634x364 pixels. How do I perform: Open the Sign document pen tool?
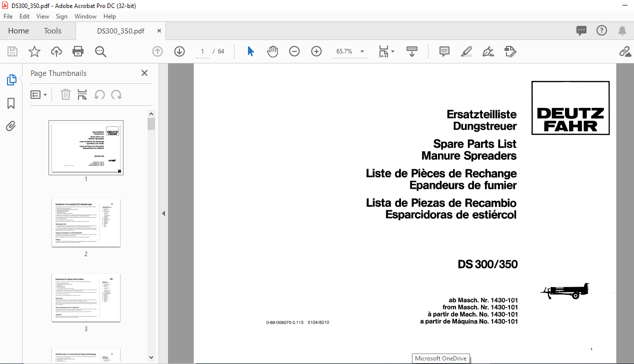tap(488, 51)
